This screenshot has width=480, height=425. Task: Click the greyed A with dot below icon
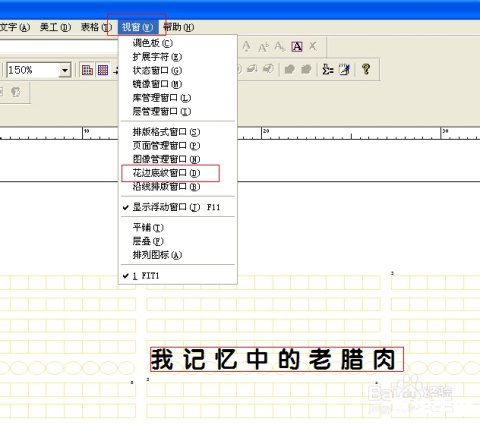pos(246,47)
